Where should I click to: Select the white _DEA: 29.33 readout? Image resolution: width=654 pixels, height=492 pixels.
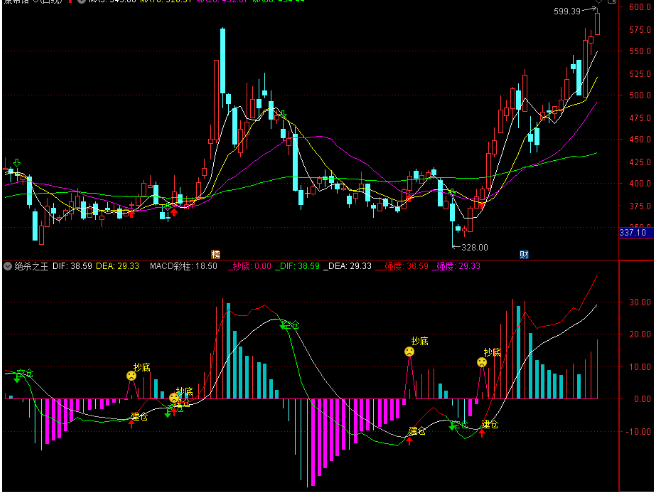[347, 266]
